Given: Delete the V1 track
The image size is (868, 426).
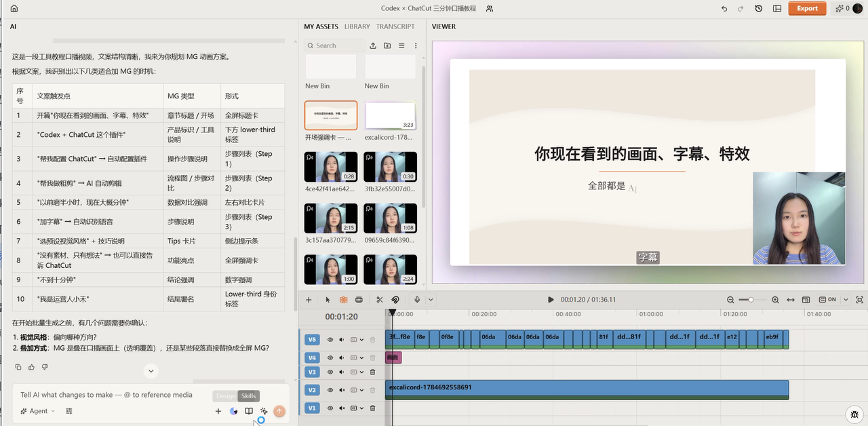Looking at the screenshot, I should coord(372,408).
